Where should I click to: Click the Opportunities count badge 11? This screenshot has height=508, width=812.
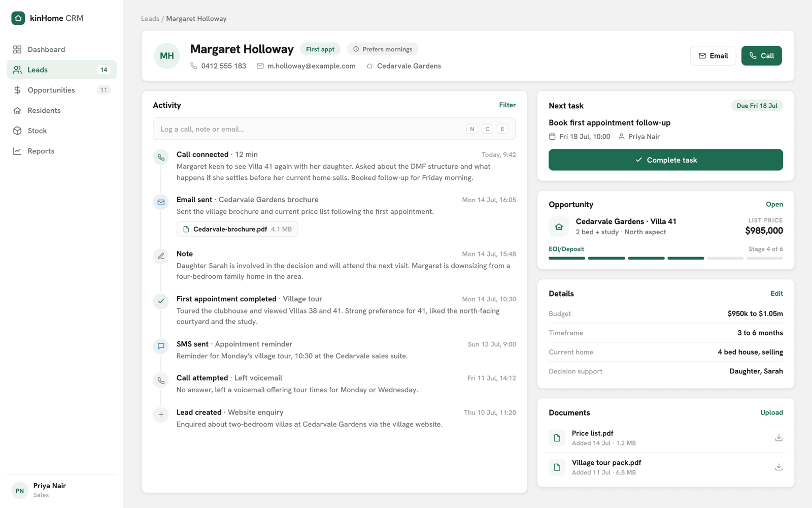point(104,90)
